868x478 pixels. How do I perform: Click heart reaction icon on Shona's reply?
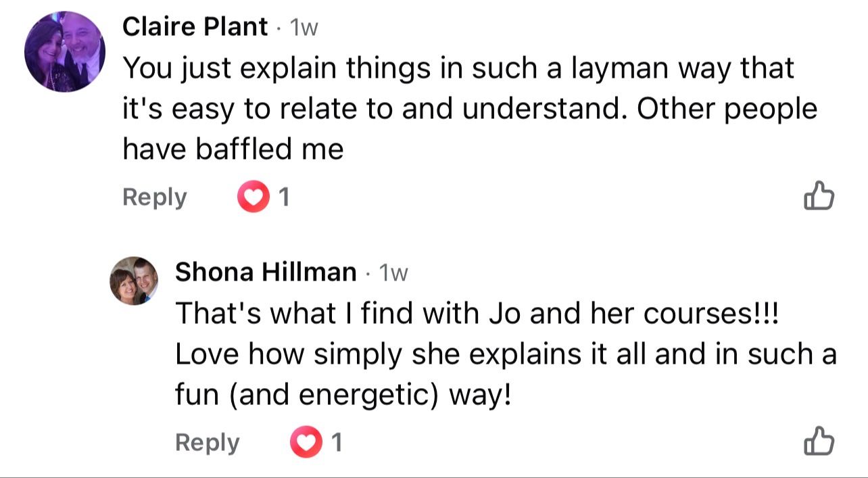tap(304, 443)
